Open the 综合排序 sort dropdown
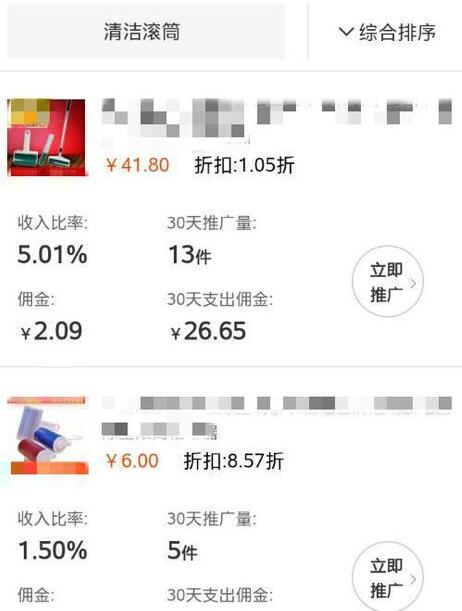This screenshot has width=462, height=611. tap(387, 32)
